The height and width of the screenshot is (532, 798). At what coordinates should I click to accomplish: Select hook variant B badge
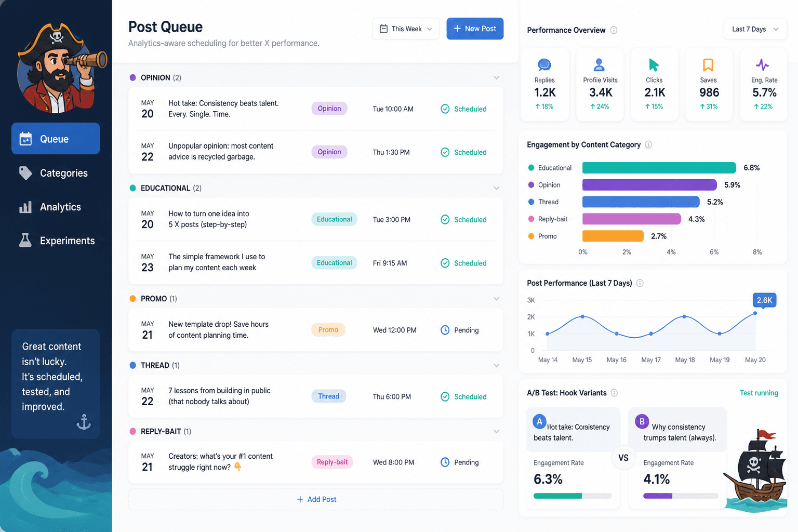642,422
